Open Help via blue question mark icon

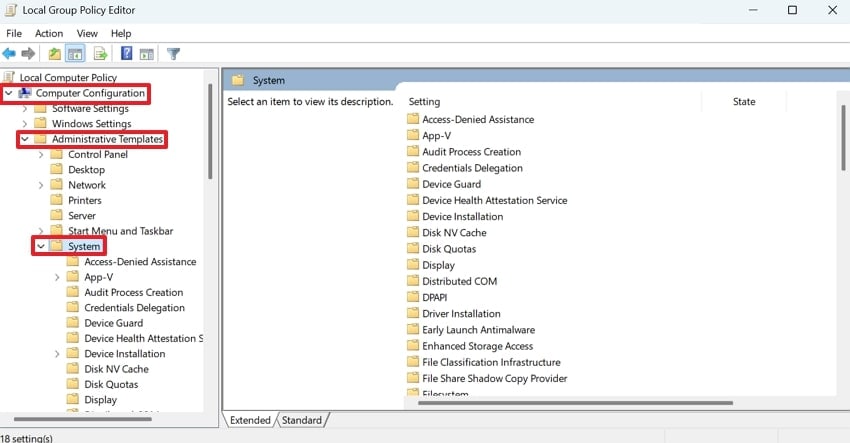click(x=126, y=54)
